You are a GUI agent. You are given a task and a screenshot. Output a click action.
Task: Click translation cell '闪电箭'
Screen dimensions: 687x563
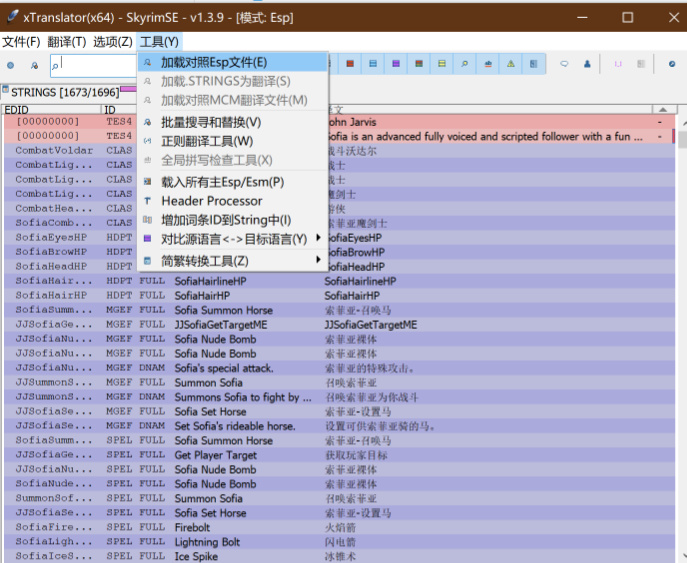click(x=340, y=542)
